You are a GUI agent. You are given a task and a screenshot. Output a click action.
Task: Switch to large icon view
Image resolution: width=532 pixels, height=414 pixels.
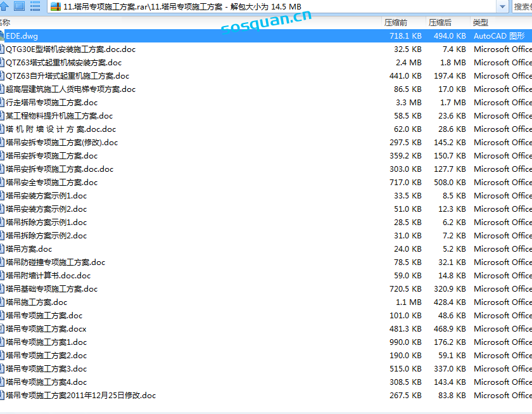(x=19, y=6)
